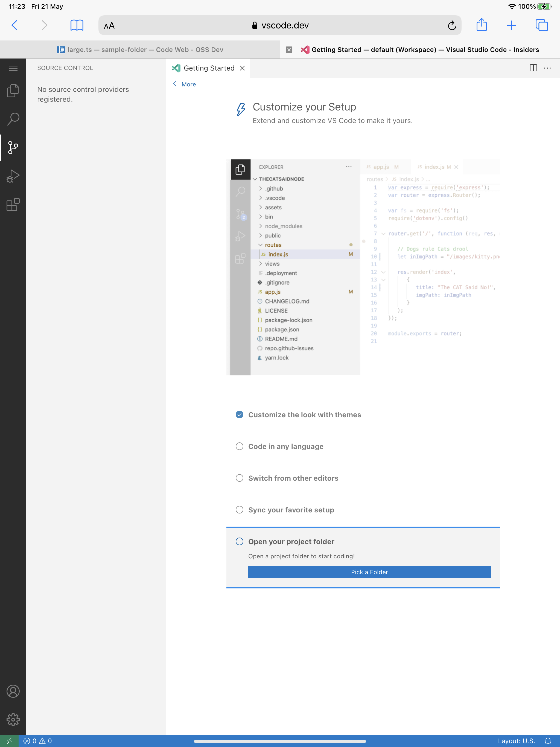The height and width of the screenshot is (747, 560).
Task: Go back in Safari
Action: (14, 25)
